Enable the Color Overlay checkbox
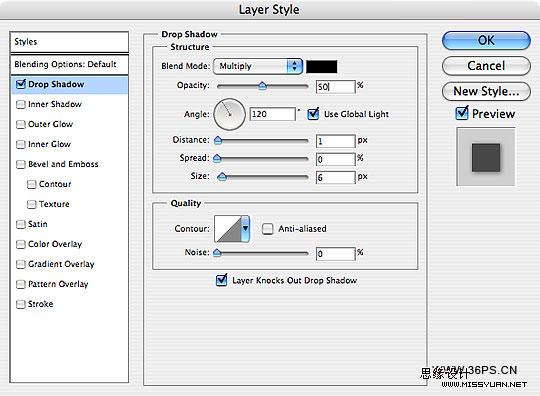 pyautogui.click(x=21, y=244)
